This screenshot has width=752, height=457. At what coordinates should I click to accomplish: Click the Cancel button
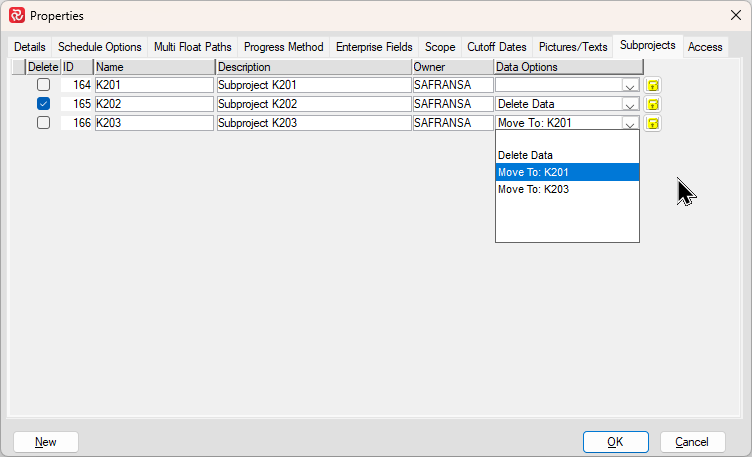pos(692,442)
